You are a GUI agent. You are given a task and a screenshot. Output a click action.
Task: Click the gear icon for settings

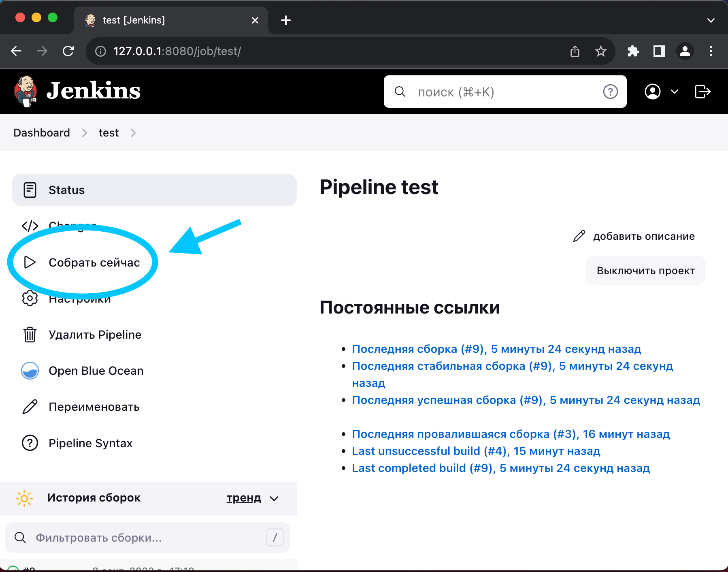pyautogui.click(x=30, y=299)
